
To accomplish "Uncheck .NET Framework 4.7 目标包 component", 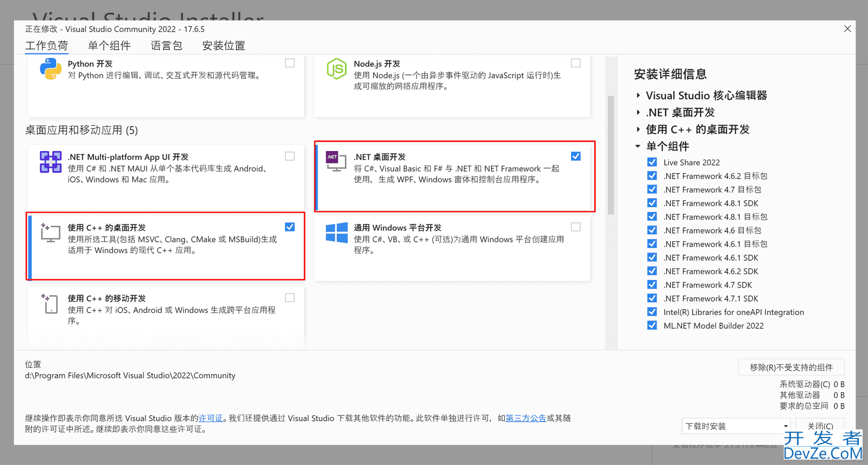I will click(652, 189).
